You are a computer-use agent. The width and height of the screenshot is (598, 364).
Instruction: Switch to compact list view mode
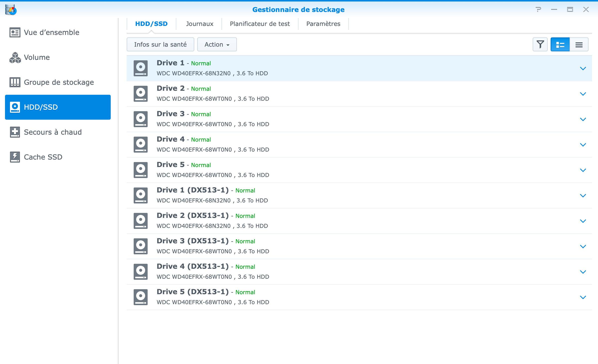click(x=579, y=45)
